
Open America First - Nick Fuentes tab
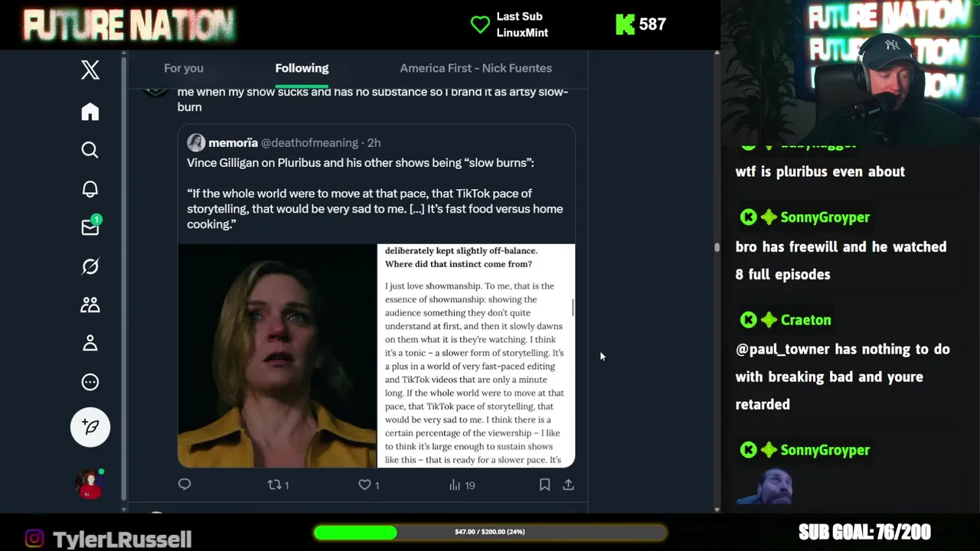(x=475, y=68)
